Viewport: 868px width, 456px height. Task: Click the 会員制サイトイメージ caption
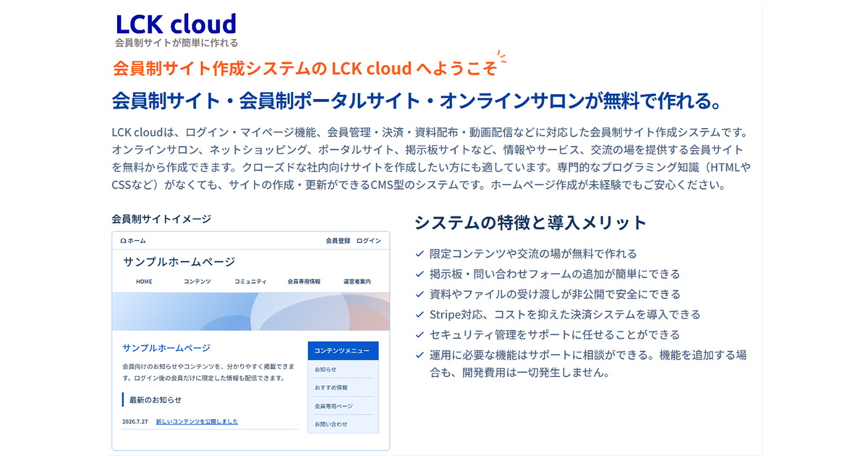point(161,219)
